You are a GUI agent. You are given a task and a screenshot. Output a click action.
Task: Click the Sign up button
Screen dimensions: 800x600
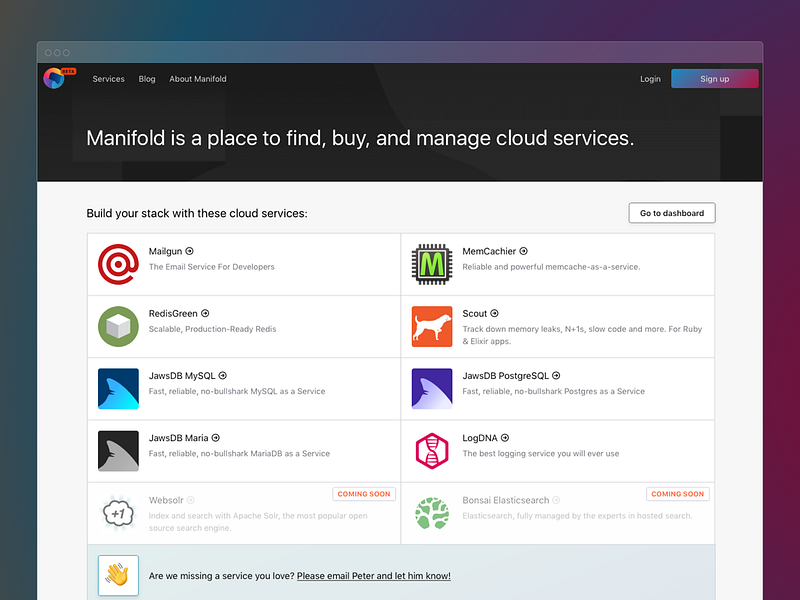click(715, 79)
